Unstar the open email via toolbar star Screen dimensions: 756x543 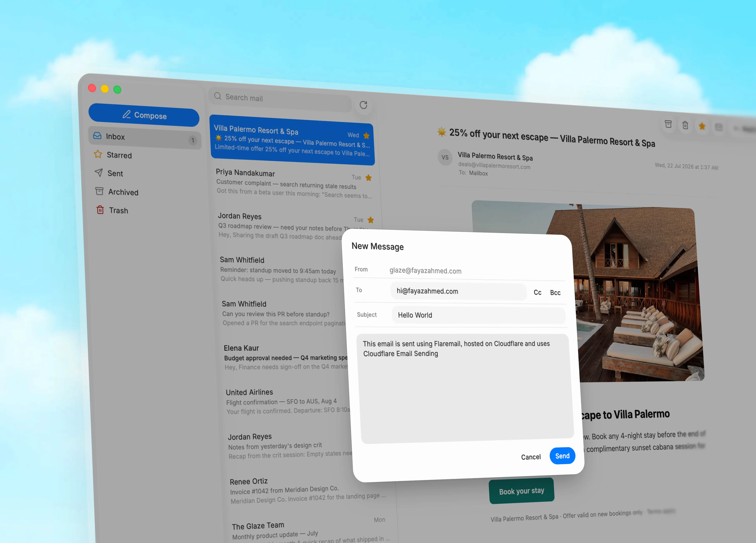tap(702, 126)
